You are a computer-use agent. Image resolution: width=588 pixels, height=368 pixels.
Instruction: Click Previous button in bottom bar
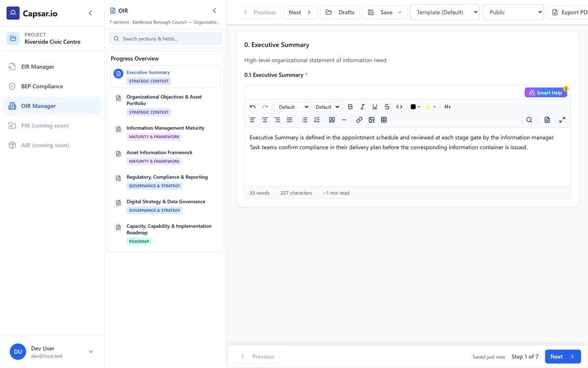coord(257,357)
